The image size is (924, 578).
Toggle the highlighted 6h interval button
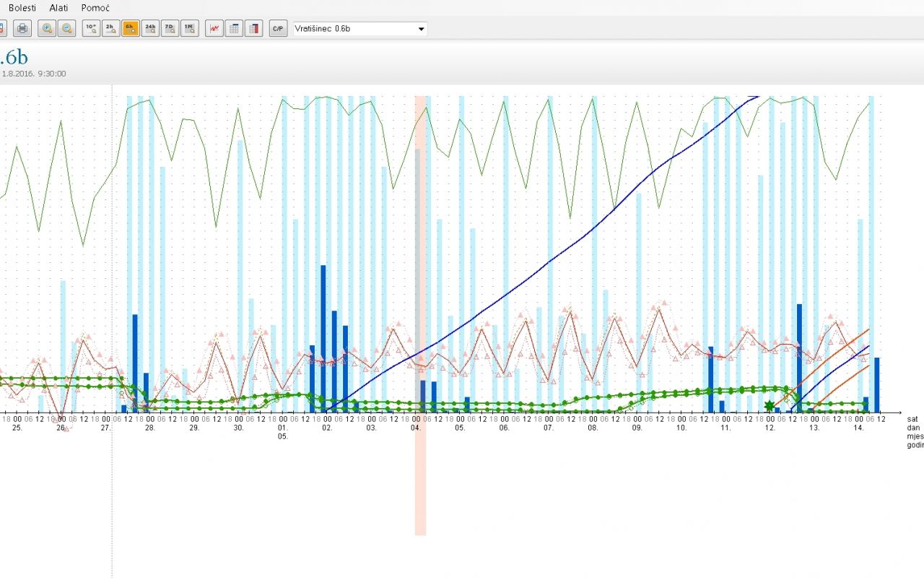(131, 29)
